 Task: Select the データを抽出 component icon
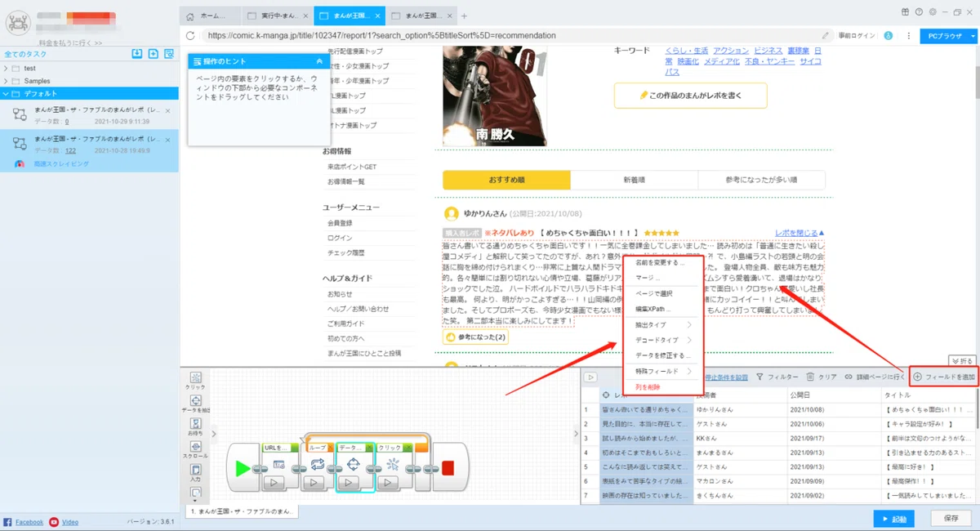(195, 404)
